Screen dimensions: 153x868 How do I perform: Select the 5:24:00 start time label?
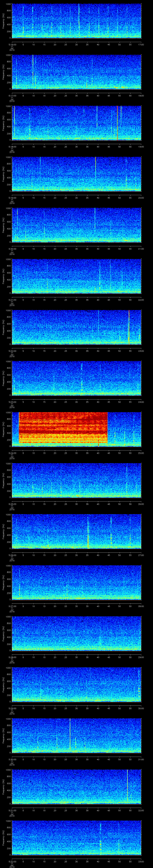pyautogui.click(x=12, y=453)
